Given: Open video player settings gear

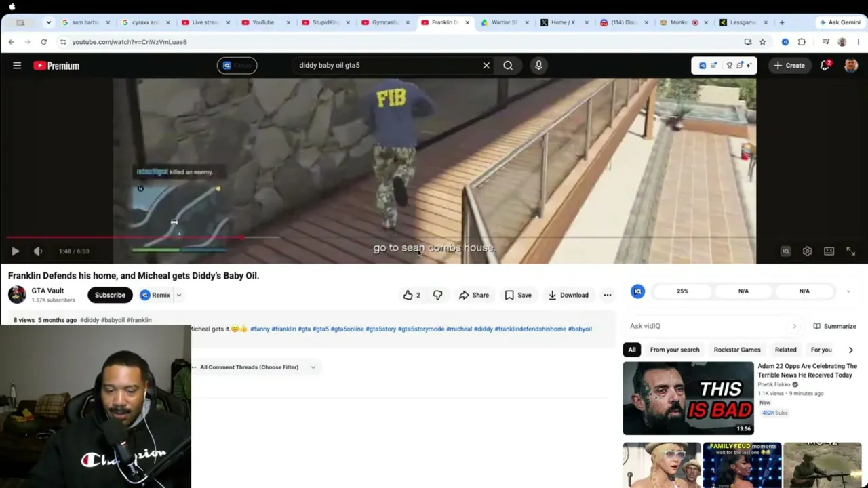Looking at the screenshot, I should pyautogui.click(x=807, y=251).
